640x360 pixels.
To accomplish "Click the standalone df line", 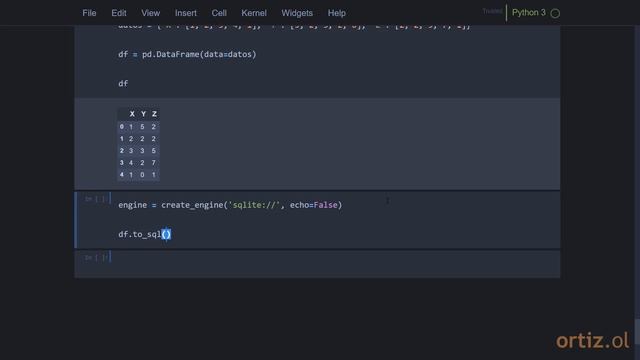I will pyautogui.click(x=123, y=83).
